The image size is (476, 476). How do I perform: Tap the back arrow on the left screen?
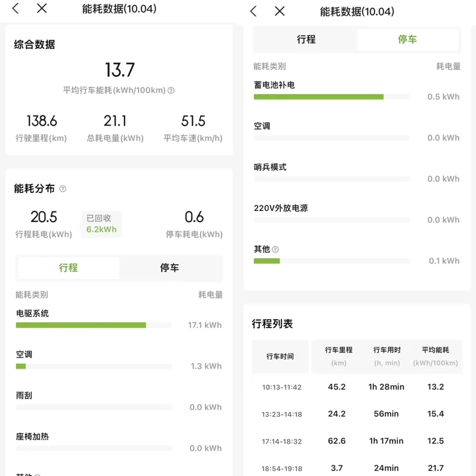(x=16, y=9)
